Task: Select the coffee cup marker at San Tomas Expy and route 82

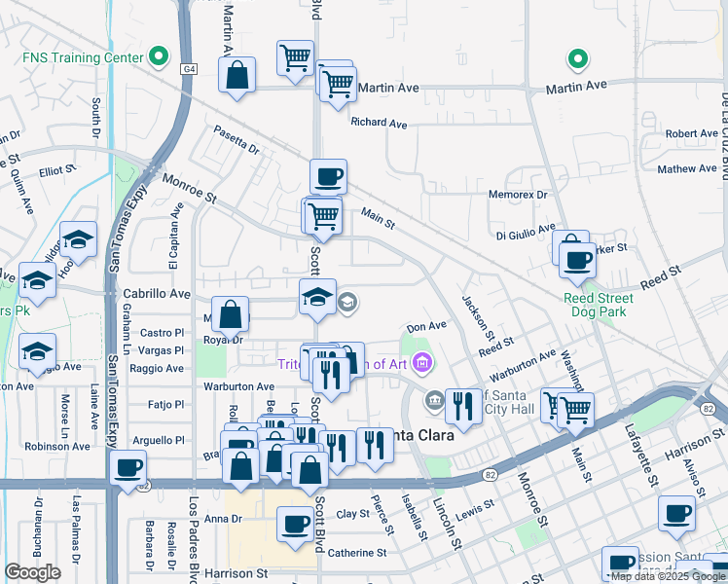Action: point(128,468)
